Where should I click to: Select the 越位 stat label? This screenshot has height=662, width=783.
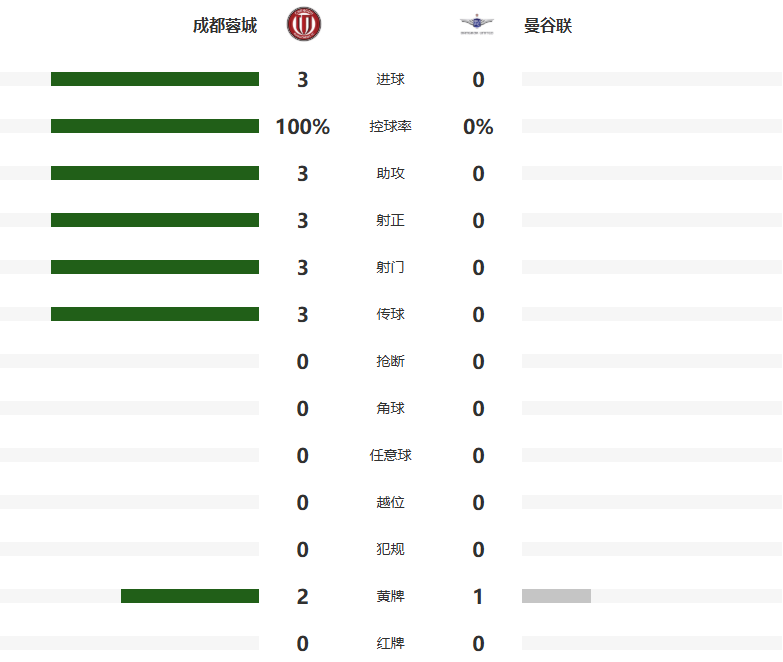pyautogui.click(x=391, y=502)
